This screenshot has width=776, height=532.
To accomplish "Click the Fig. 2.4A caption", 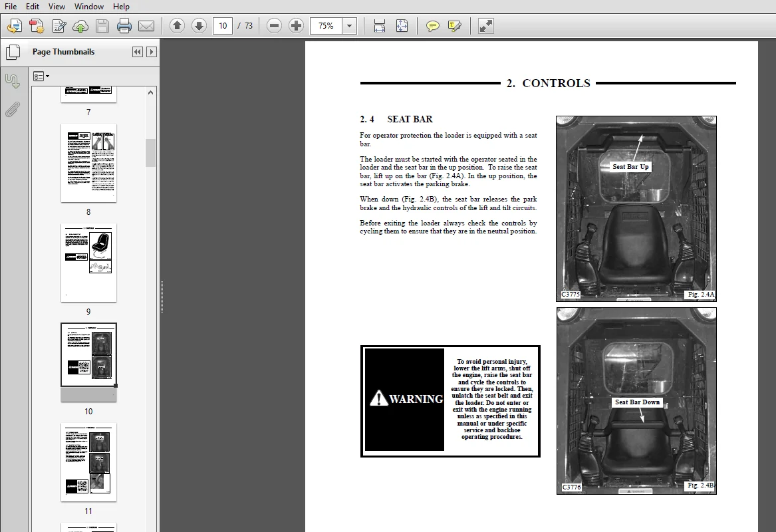I will [701, 295].
